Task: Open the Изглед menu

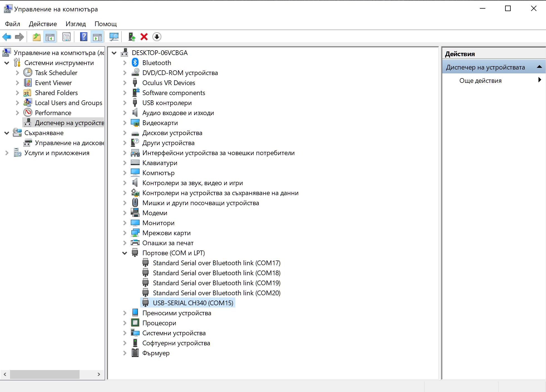Action: (76, 24)
